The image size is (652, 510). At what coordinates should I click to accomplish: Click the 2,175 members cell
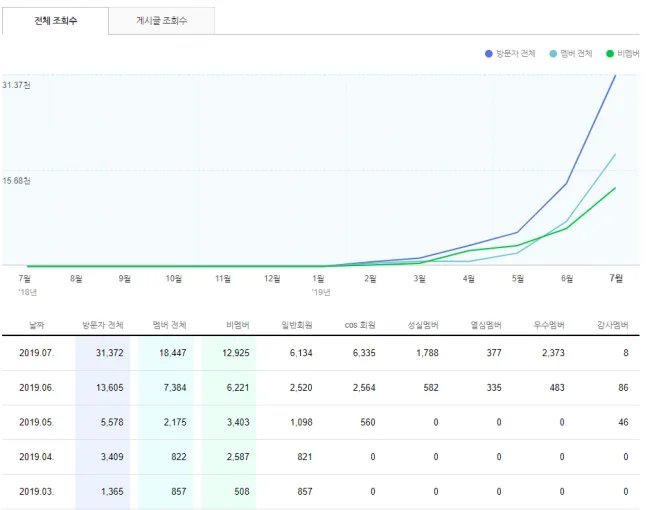[175, 422]
